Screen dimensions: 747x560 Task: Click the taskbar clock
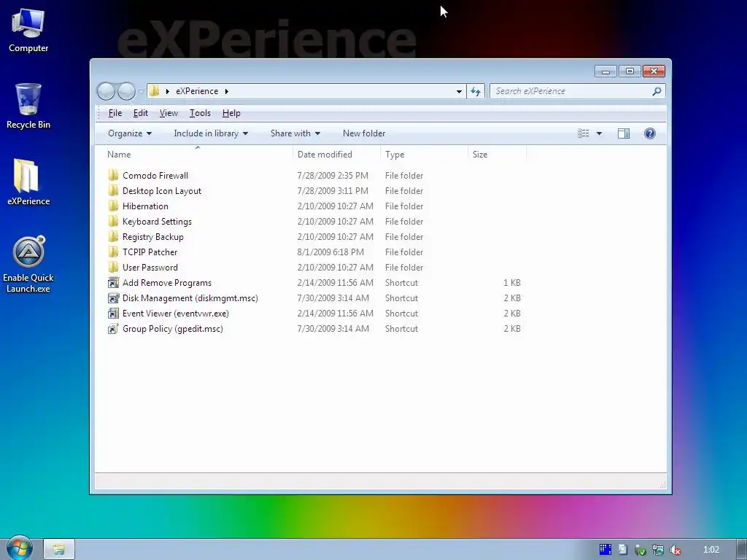pos(711,550)
